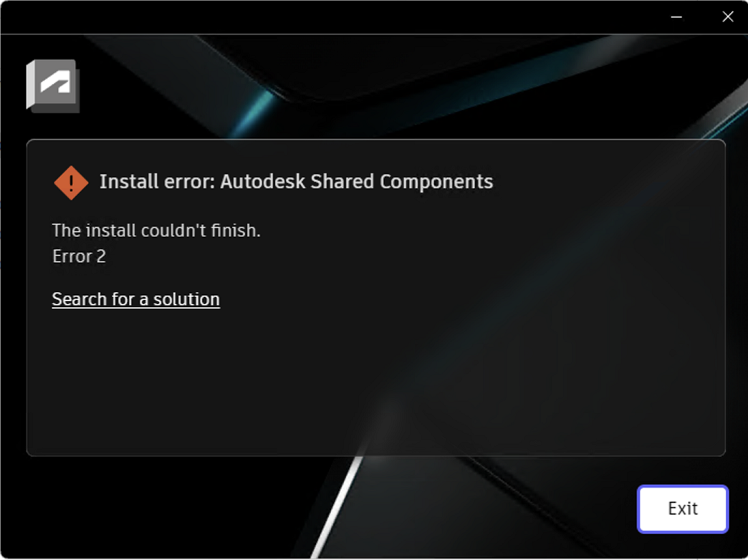Click the minimize dash icon
Screen dimensions: 748x560
[x=676, y=16]
